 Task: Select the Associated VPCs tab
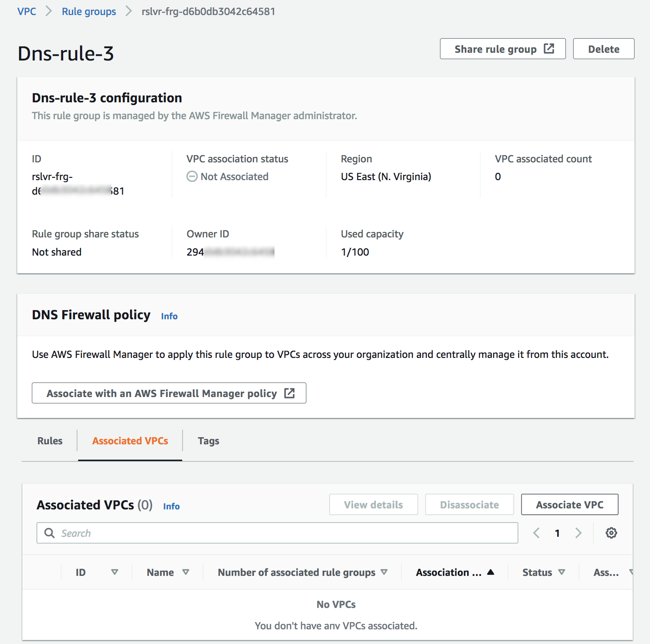coord(130,441)
